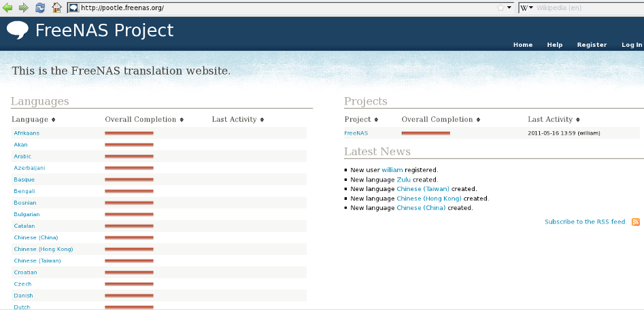Image resolution: width=644 pixels, height=310 pixels.
Task: Click the browser back arrow
Action: click(7, 7)
